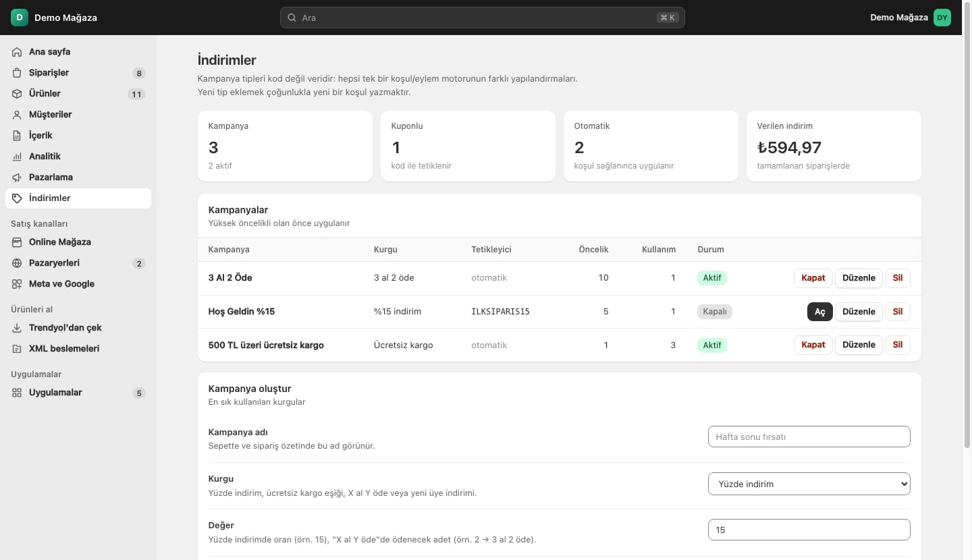Click the DY account avatar
Viewport: 972px width, 560px height.
tap(942, 18)
